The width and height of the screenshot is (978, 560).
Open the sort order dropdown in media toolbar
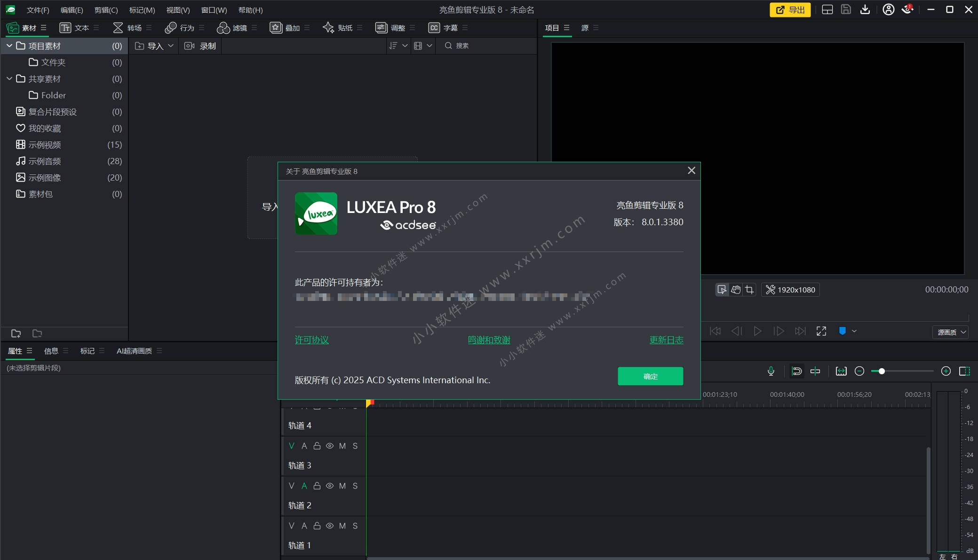pyautogui.click(x=398, y=46)
